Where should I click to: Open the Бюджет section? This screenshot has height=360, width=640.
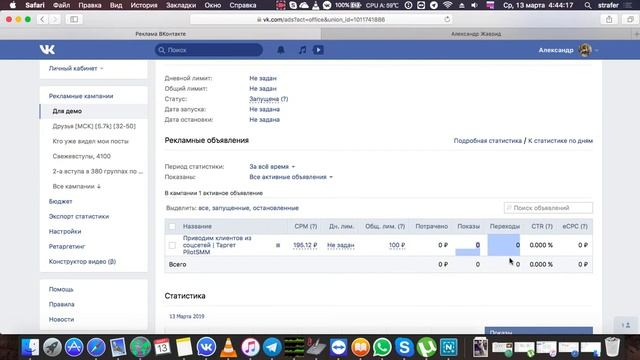pos(60,201)
